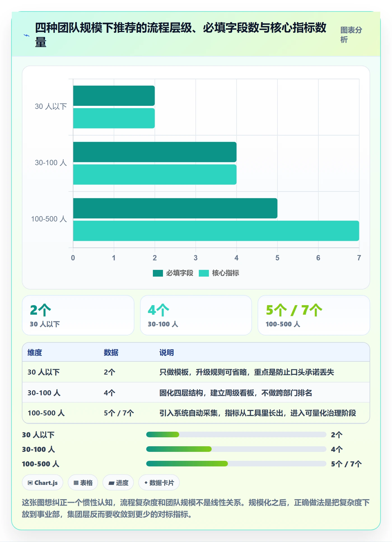Click the progress bar labeled 30 人以下
The image size is (392, 542).
[x=236, y=434]
